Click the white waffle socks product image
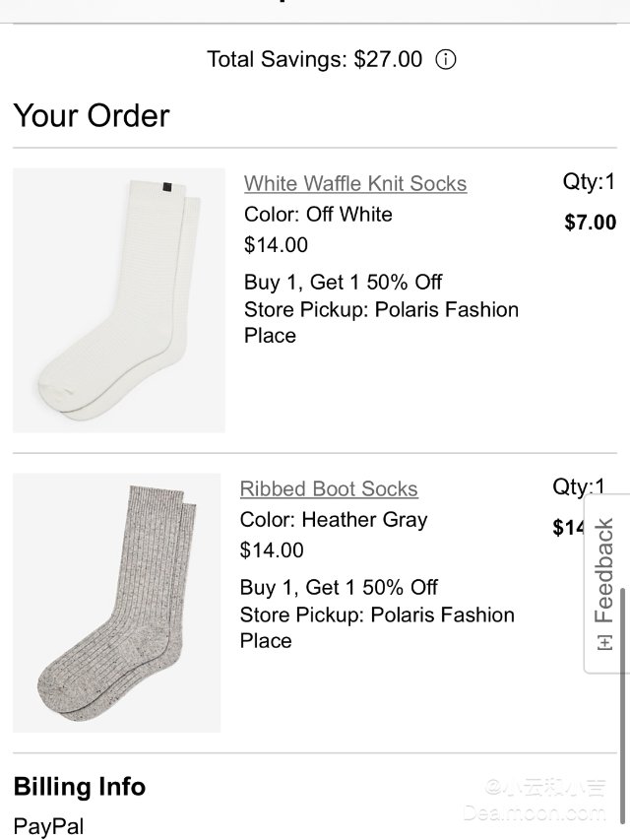The image size is (630, 840). [119, 300]
